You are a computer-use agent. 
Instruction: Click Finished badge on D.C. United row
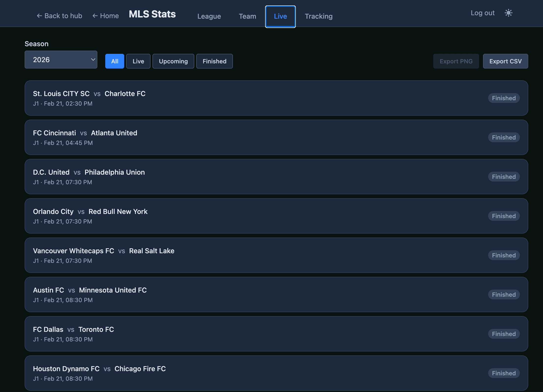(504, 177)
